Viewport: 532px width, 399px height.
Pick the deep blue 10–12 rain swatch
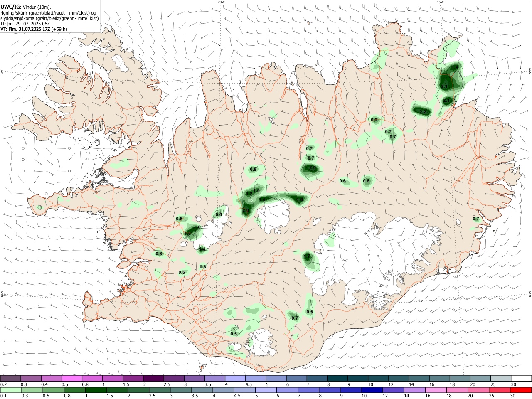point(372,390)
